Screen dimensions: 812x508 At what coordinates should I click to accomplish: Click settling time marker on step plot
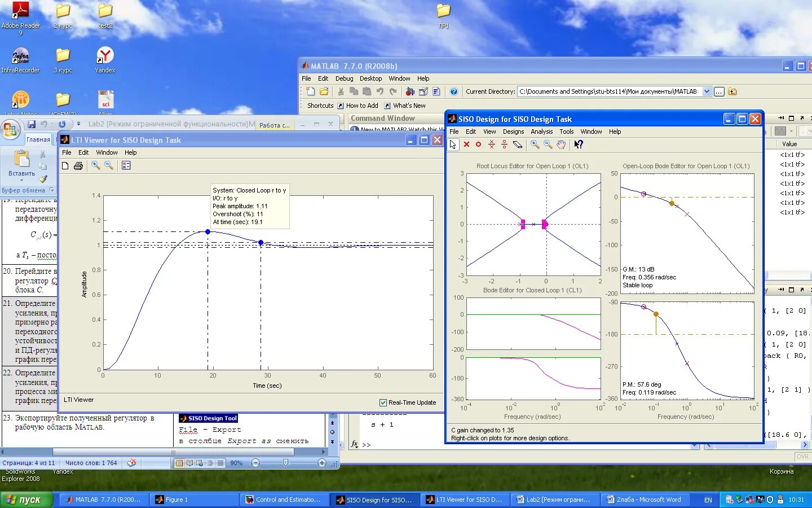click(x=261, y=243)
